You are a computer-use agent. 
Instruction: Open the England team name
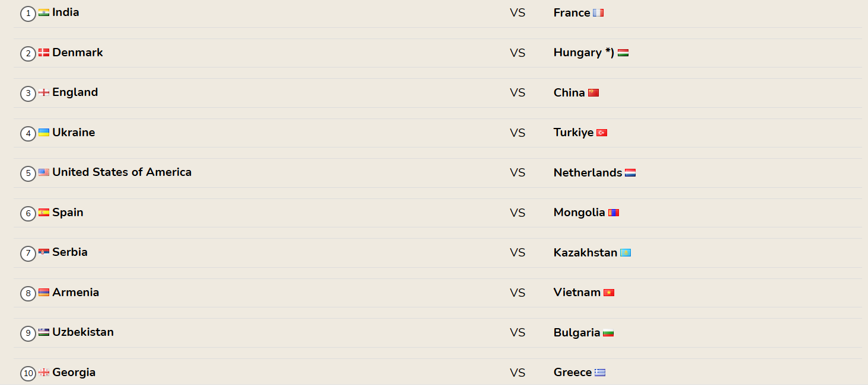click(75, 92)
